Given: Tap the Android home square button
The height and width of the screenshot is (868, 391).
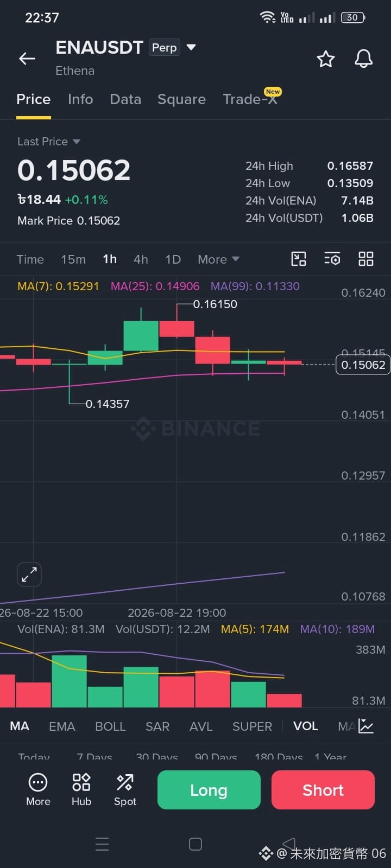Looking at the screenshot, I should (x=195, y=844).
